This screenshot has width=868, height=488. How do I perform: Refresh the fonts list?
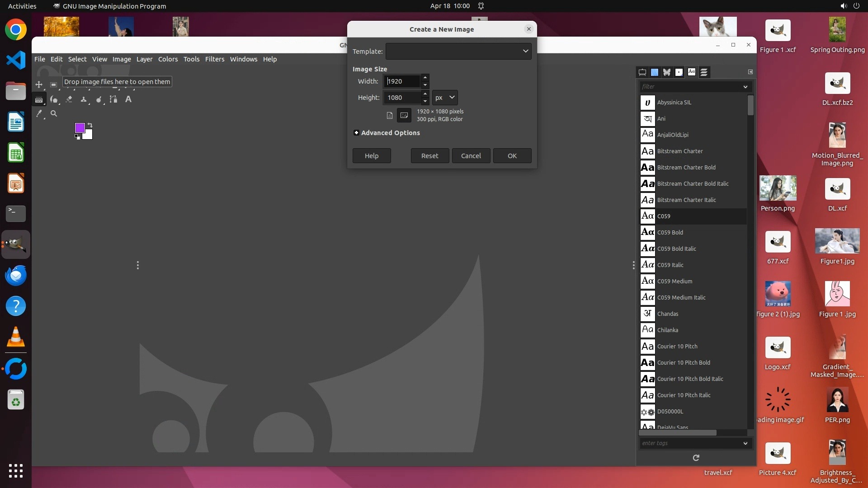click(696, 458)
